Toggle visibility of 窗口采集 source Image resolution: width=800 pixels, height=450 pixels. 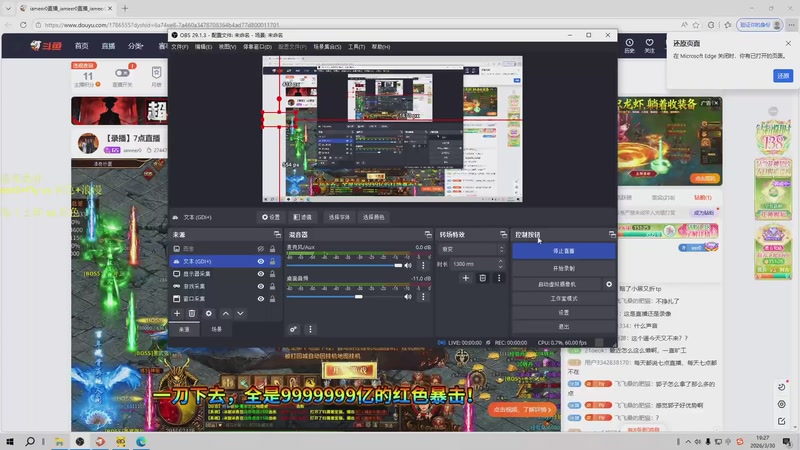(261, 298)
